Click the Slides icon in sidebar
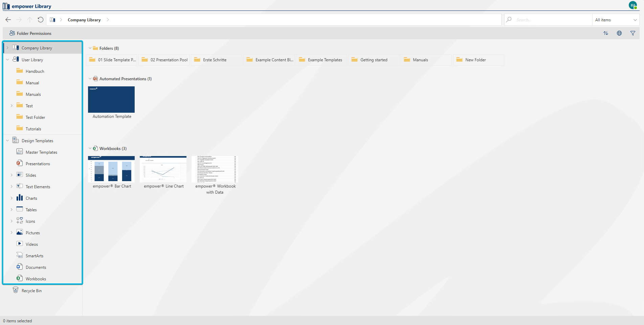The height and width of the screenshot is (325, 644). coord(20,175)
